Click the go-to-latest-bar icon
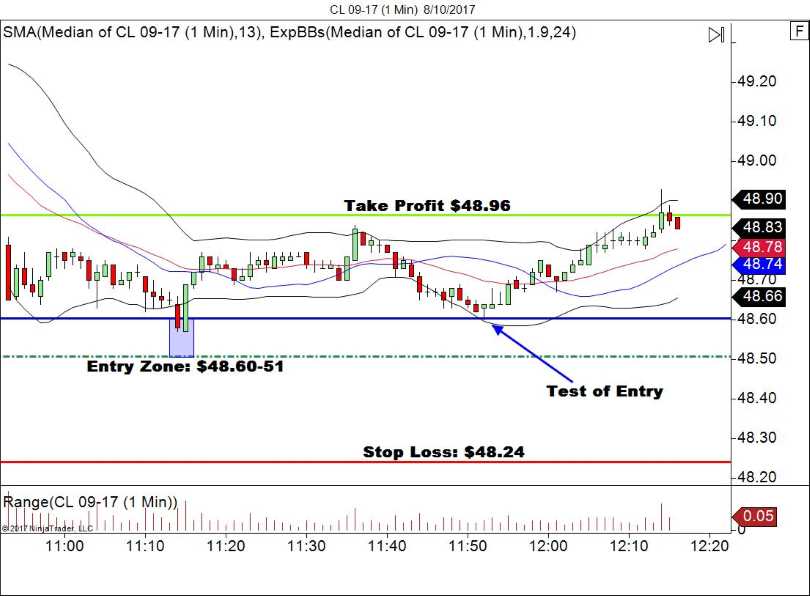This screenshot has height=596, width=810. (717, 35)
